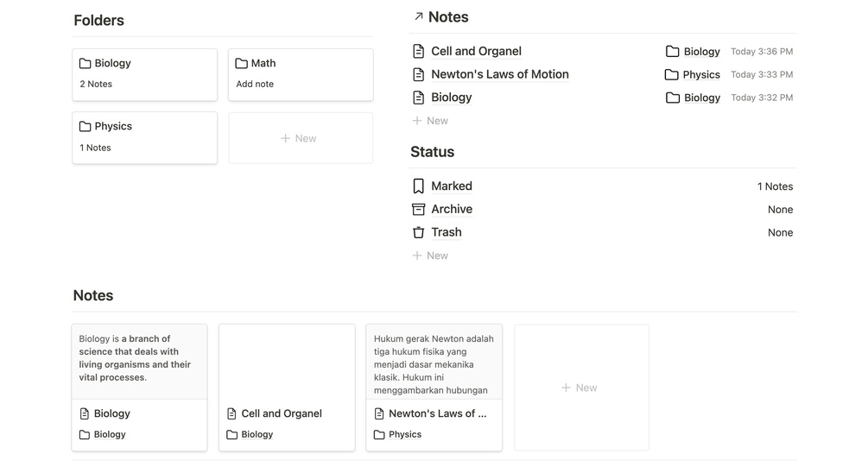The image size is (868, 473).
Task: Open the Biology folder card
Action: tap(144, 74)
